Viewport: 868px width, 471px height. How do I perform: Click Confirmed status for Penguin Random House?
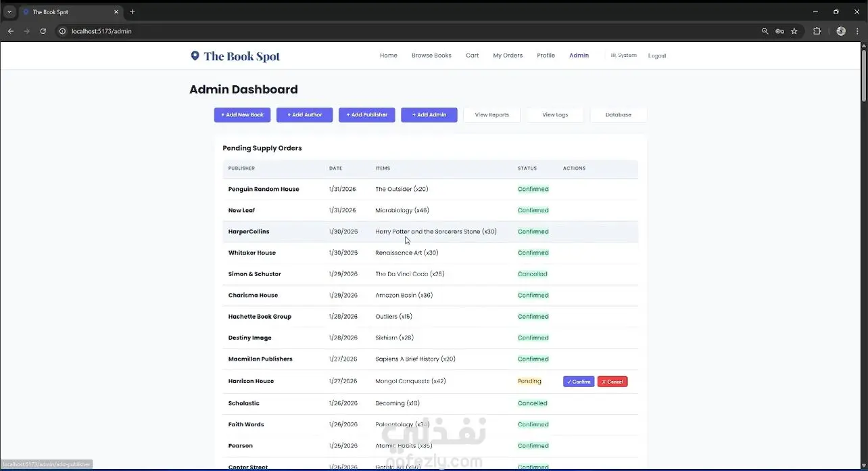(533, 189)
